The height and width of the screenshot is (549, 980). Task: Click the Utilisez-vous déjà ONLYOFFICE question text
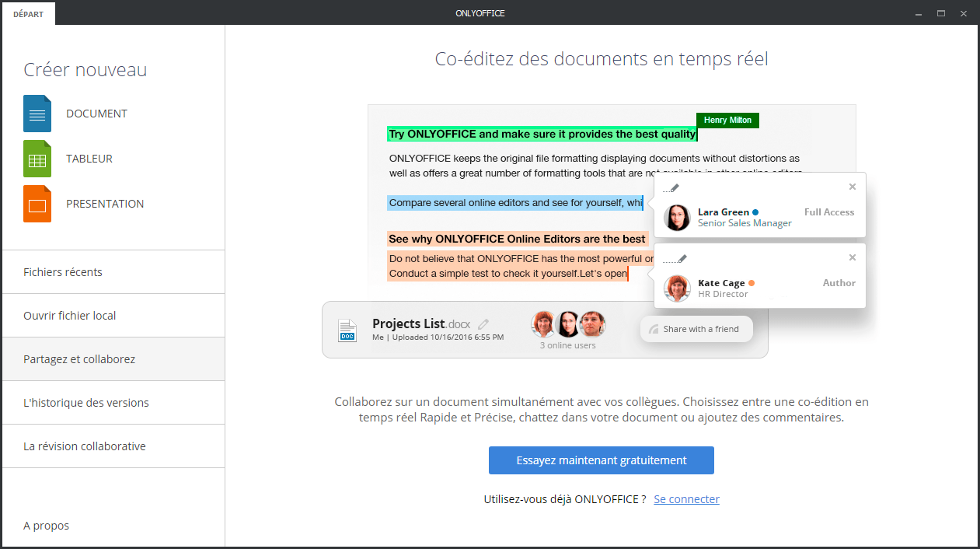point(565,499)
